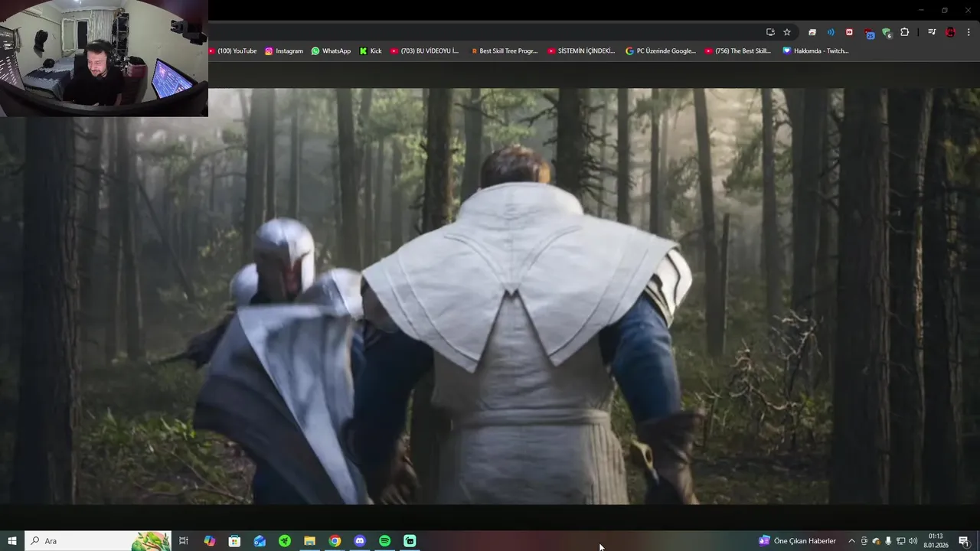This screenshot has width=980, height=551.
Task: Open the "Öne Çıkan Haberler" news widget
Action: click(797, 541)
